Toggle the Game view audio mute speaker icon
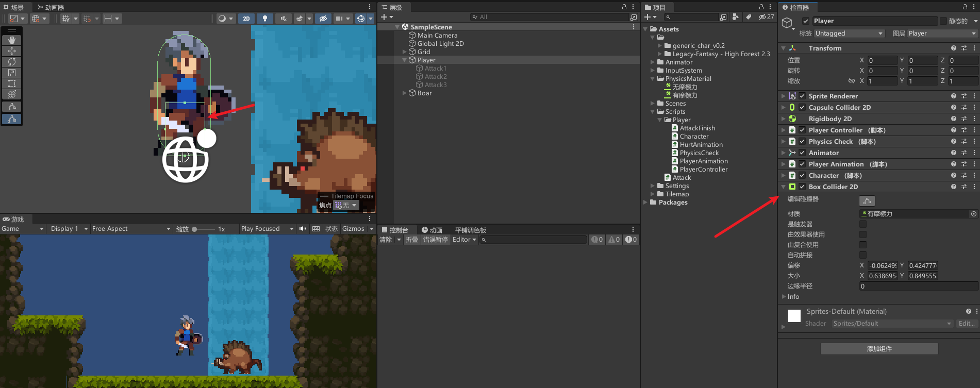The height and width of the screenshot is (388, 980). pyautogui.click(x=303, y=229)
